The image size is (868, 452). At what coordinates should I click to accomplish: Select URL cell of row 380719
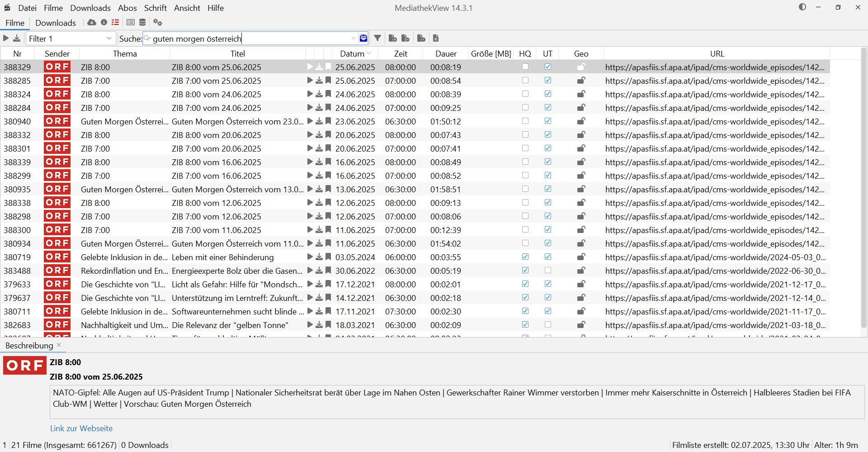(717, 257)
